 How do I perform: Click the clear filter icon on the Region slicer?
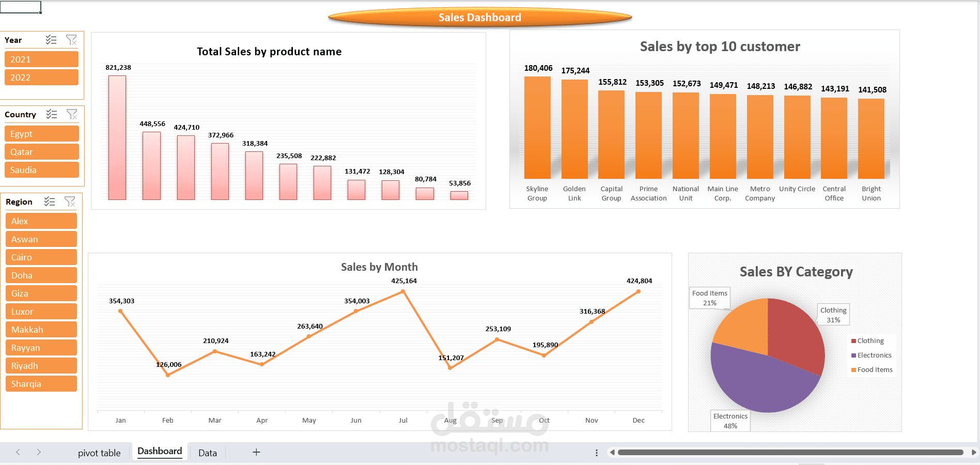click(x=70, y=202)
